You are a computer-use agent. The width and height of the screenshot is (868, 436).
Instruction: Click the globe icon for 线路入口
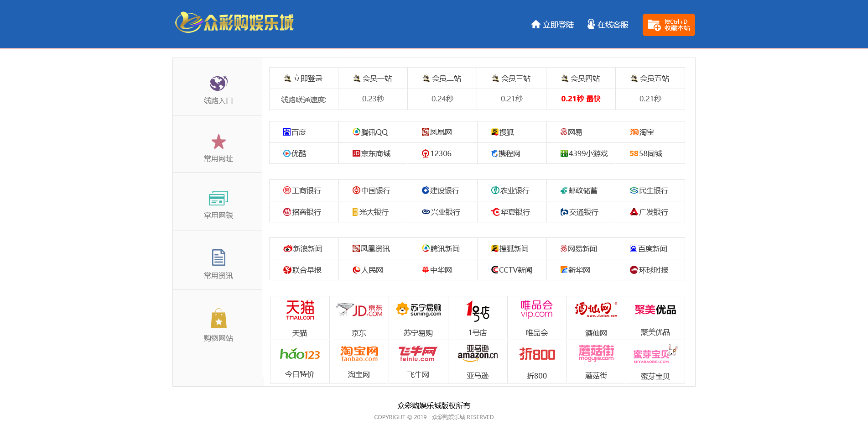218,84
